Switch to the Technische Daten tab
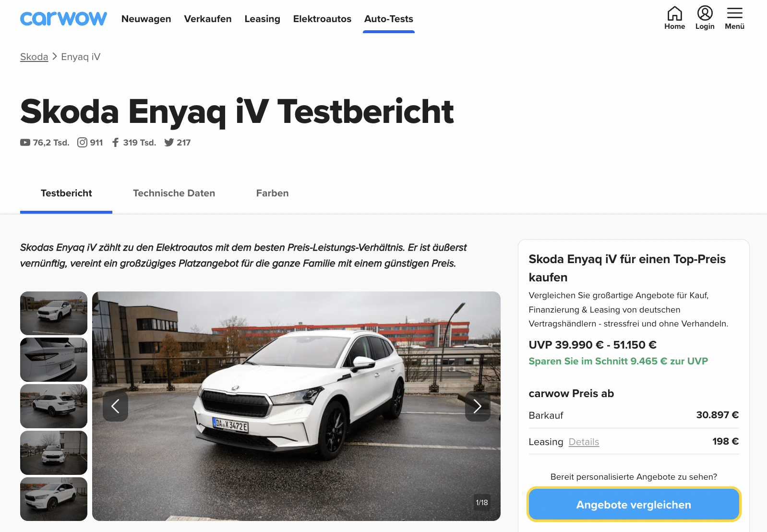 pyautogui.click(x=174, y=193)
